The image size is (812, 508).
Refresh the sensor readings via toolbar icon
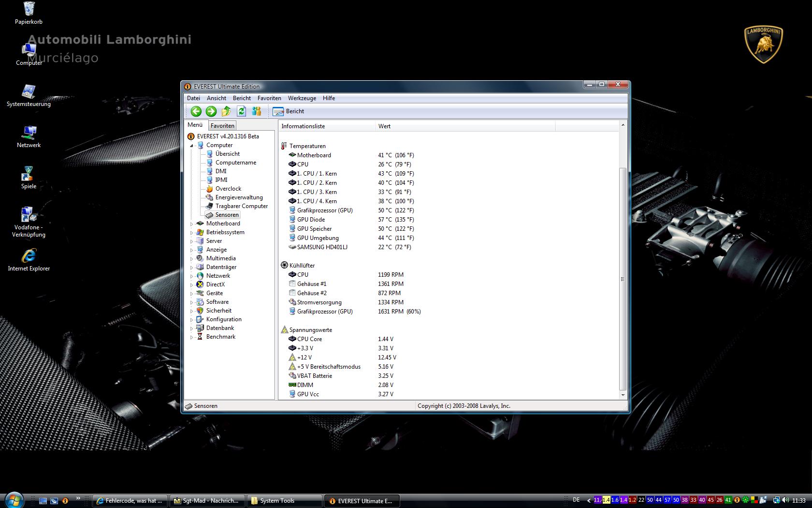pyautogui.click(x=241, y=111)
